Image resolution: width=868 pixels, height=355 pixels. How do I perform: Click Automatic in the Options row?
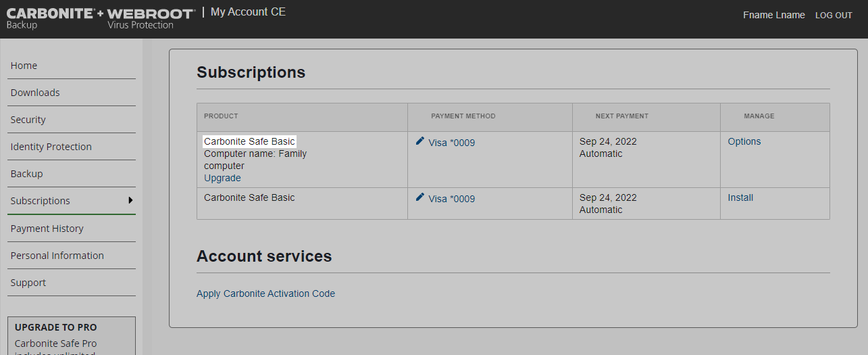pyautogui.click(x=601, y=153)
